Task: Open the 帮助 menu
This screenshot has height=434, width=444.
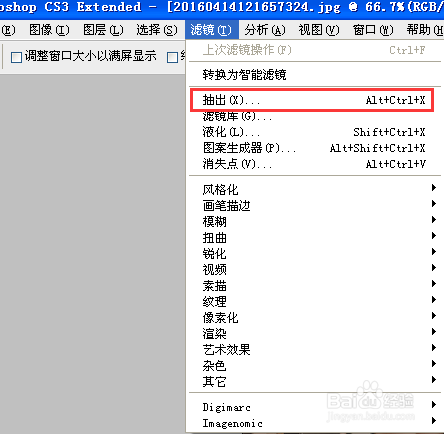Action: [425, 30]
